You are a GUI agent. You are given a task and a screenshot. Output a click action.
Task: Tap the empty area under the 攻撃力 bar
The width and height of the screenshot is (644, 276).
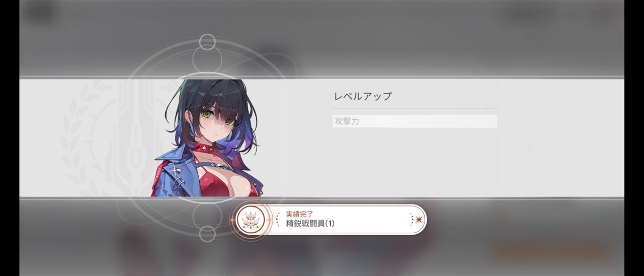coord(415,161)
